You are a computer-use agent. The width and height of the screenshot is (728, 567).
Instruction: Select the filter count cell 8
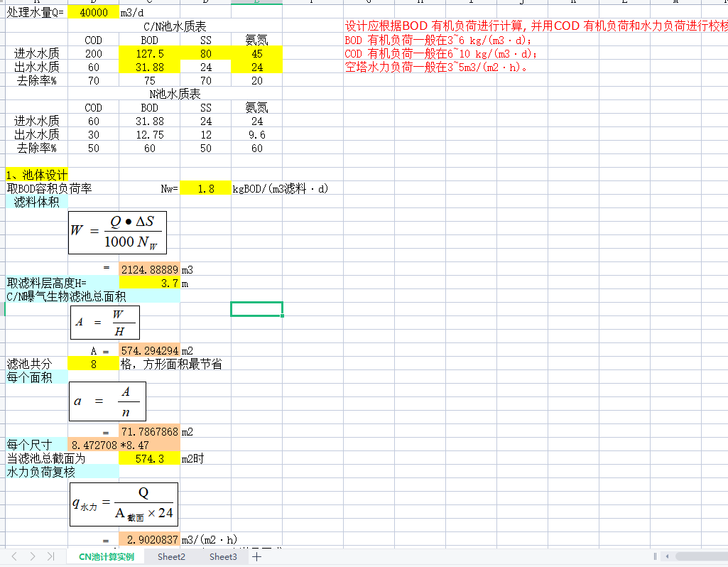(93, 364)
